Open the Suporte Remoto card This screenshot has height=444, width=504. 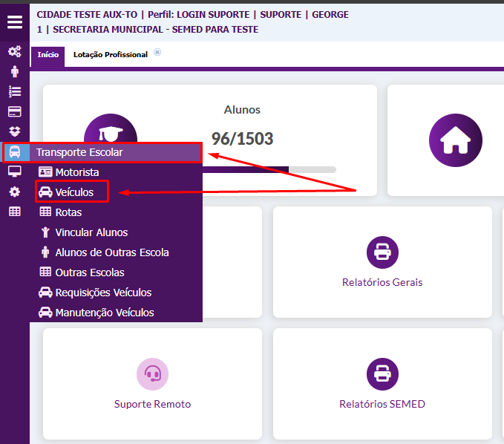(x=152, y=384)
